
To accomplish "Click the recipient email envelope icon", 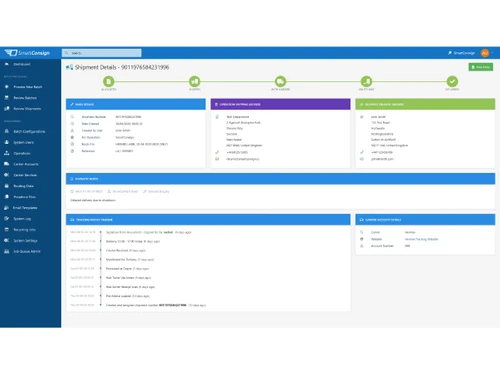I will (362, 159).
